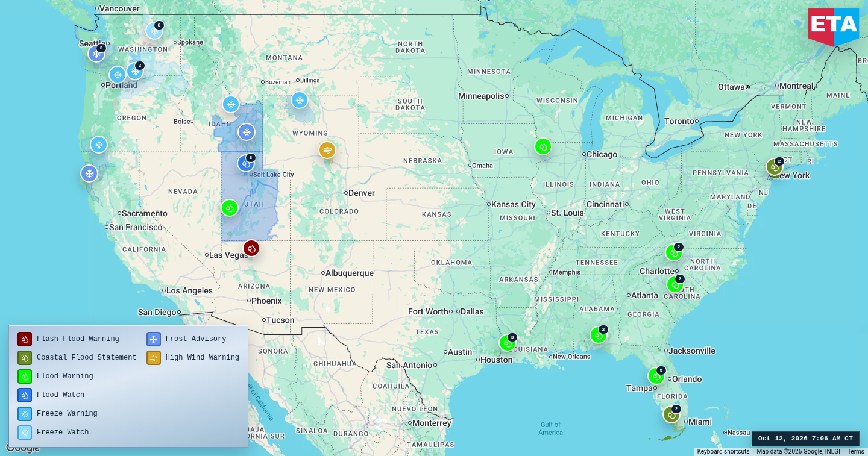Click Flood Warning cluster near Houston
This screenshot has width=868, height=456.
click(x=508, y=343)
